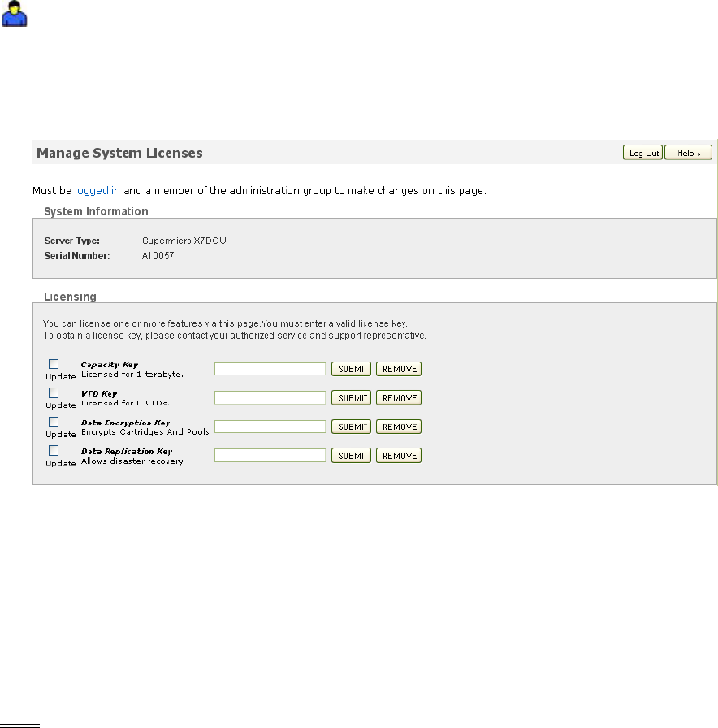Enable the VTD Key Update checkbox
This screenshot has width=718, height=728.
(54, 392)
